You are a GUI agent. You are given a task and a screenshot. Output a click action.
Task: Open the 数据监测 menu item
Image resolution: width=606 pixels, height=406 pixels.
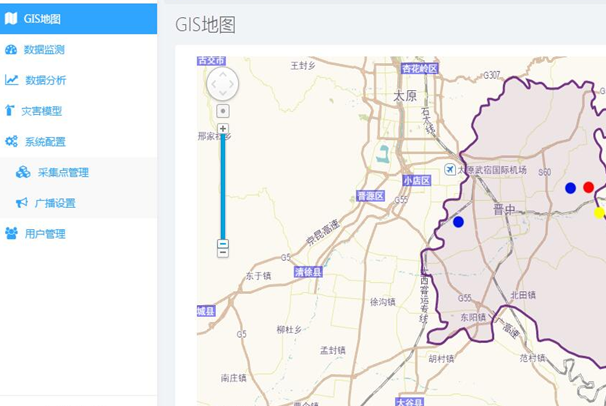tap(45, 50)
